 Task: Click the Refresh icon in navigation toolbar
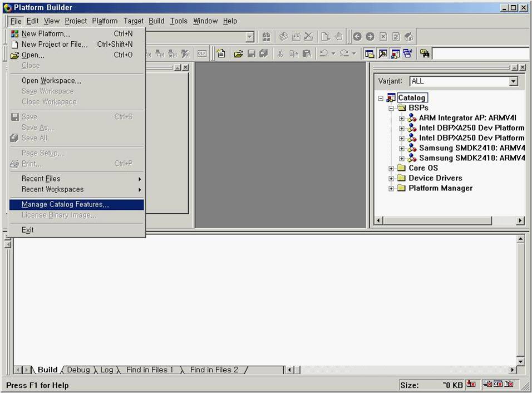point(396,37)
